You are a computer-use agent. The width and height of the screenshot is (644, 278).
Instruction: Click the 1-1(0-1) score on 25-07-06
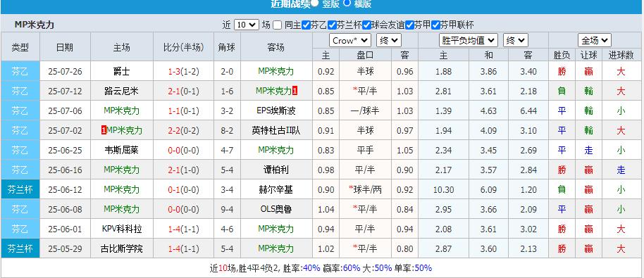pyautogui.click(x=183, y=110)
